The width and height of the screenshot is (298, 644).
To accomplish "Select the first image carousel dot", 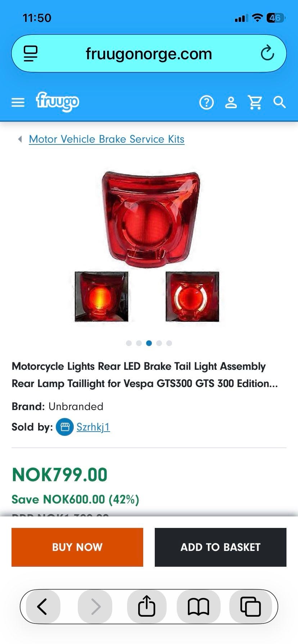I will tap(129, 343).
